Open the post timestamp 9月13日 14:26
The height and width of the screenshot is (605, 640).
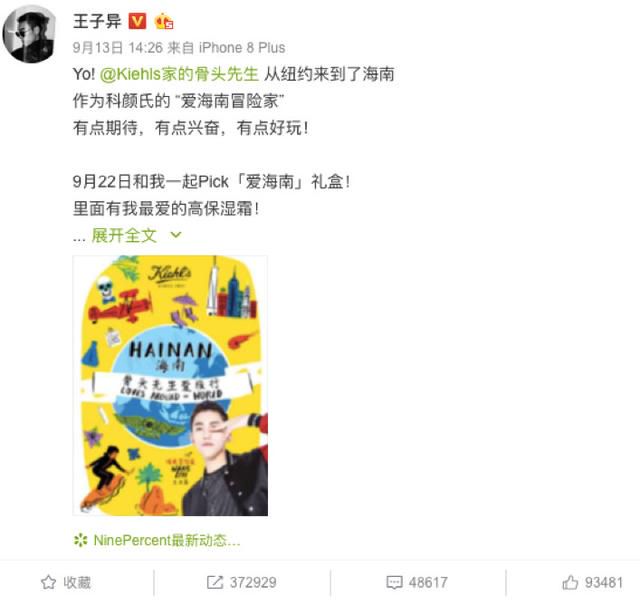coord(118,48)
